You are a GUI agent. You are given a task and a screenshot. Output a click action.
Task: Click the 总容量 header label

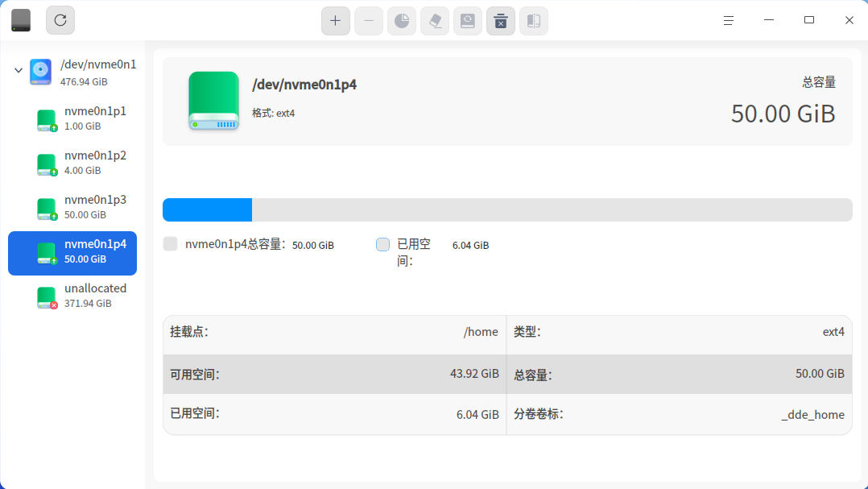[819, 82]
